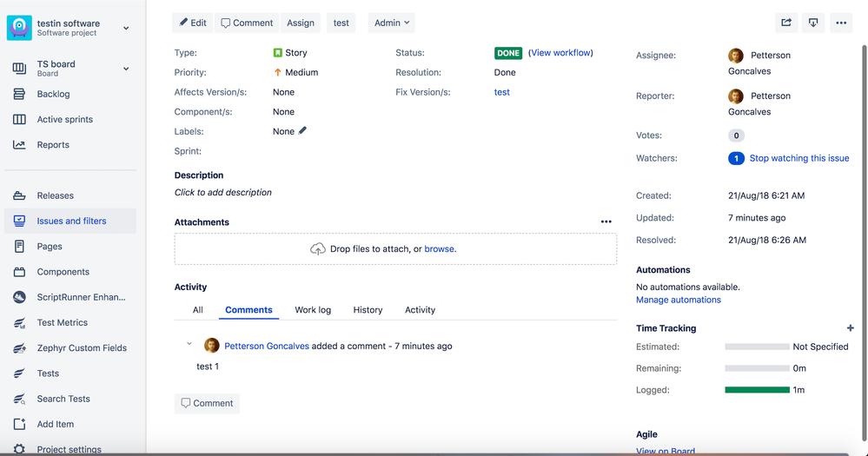868x456 pixels.
Task: Switch to the Activity tab
Action: pyautogui.click(x=420, y=310)
